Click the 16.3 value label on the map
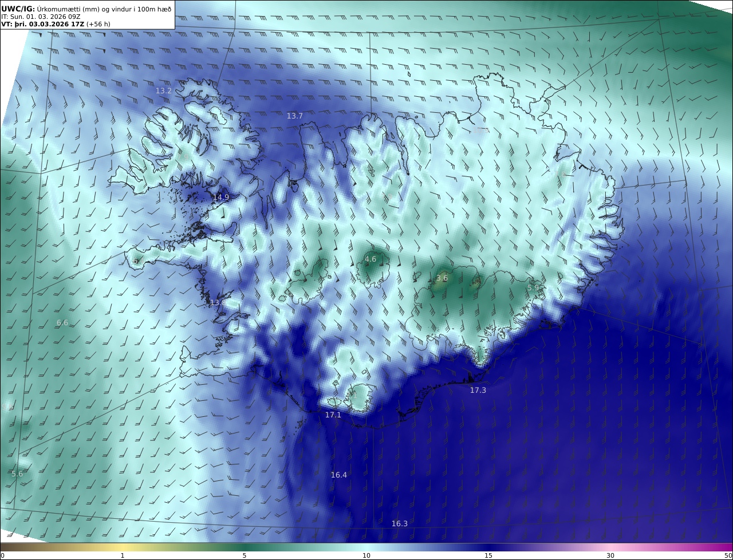This screenshot has width=733, height=560. click(400, 523)
